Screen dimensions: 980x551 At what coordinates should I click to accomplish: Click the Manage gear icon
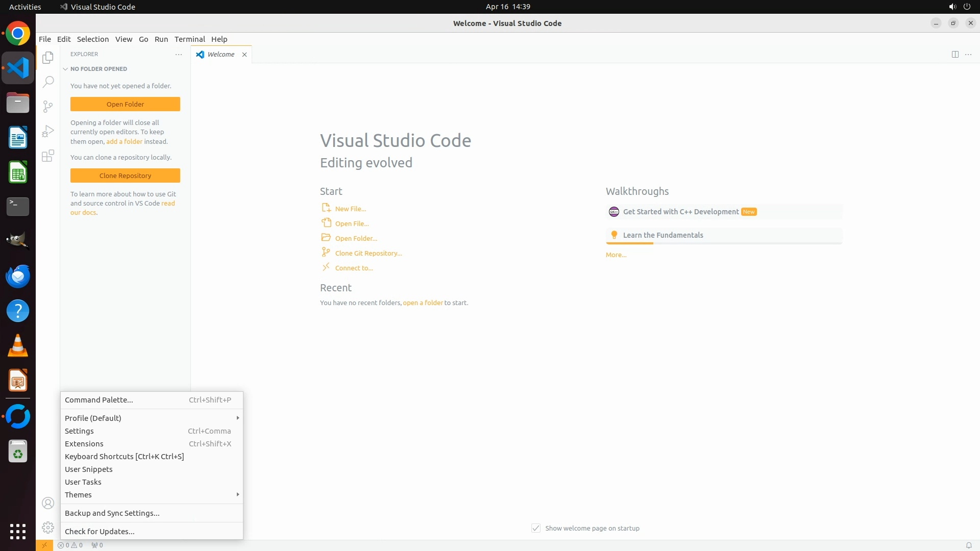48,528
